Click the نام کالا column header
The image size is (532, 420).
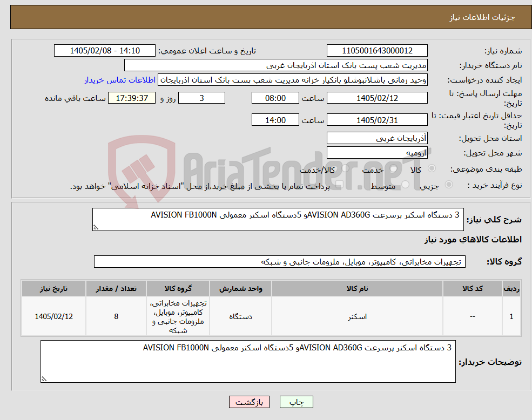coord(357,288)
